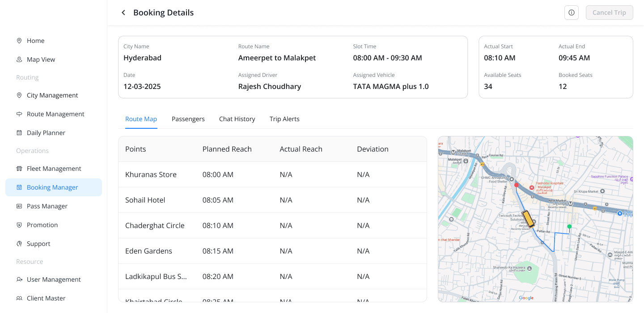Screen dimensions: 644x313
Task: Open Promotion via its shield icon
Action: pos(19,225)
